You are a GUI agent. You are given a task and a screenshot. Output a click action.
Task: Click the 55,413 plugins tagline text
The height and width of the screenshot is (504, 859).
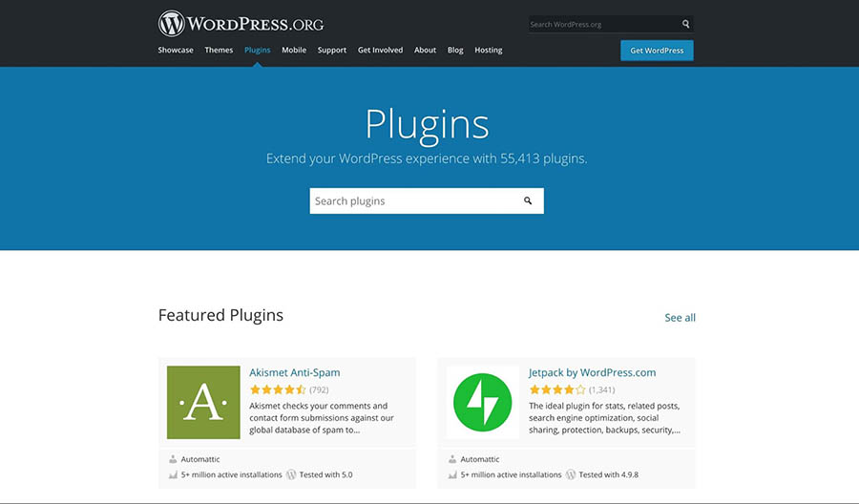(427, 158)
